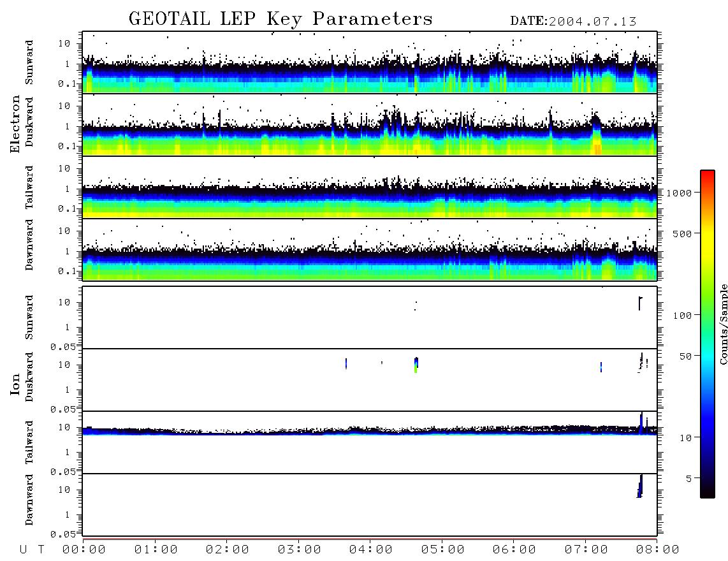
Task: Click the Ion Sunward axis label
Action: [29, 317]
